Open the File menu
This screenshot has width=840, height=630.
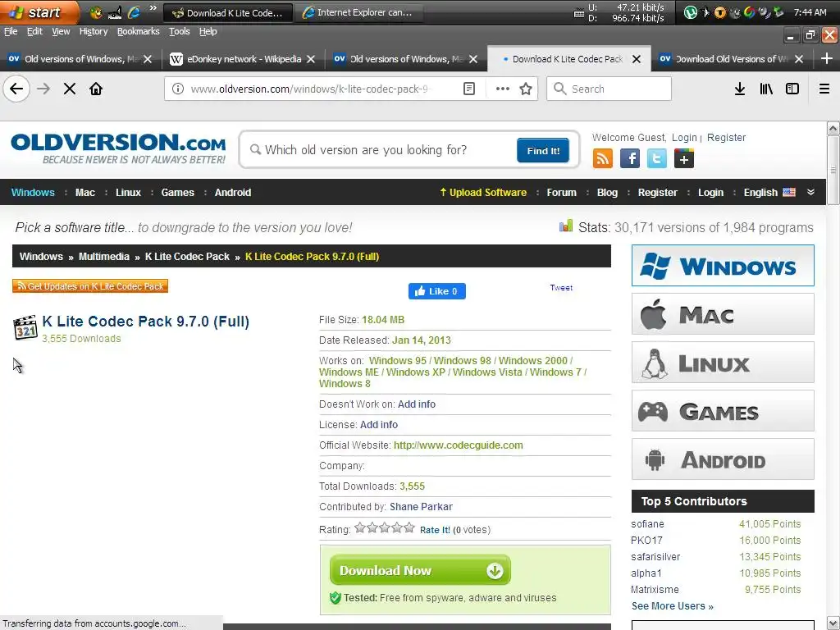[11, 31]
